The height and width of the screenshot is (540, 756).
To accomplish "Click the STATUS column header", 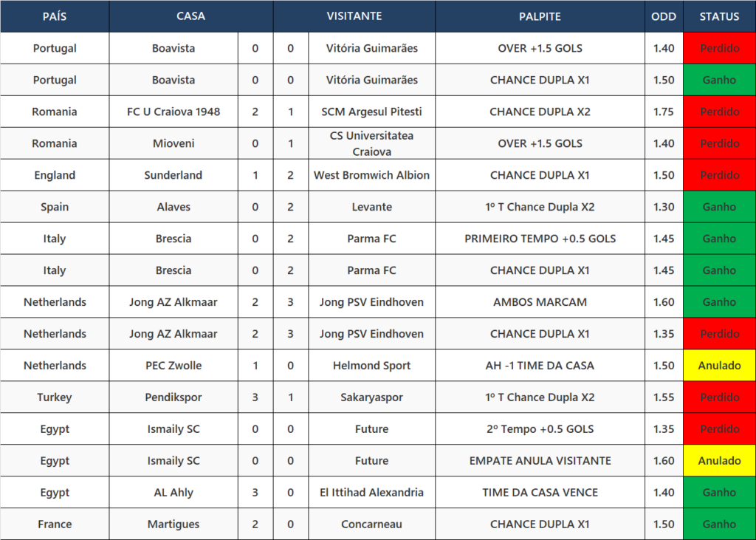I will tap(719, 16).
